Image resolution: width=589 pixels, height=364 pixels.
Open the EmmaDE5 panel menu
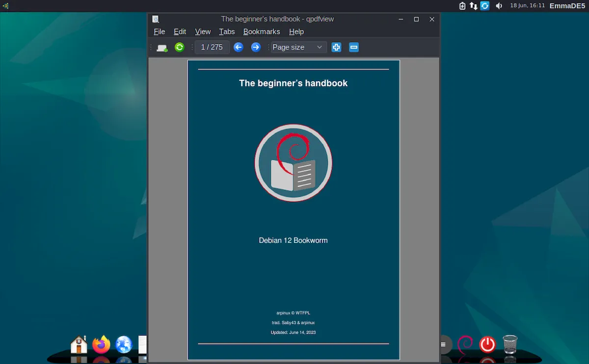point(567,6)
